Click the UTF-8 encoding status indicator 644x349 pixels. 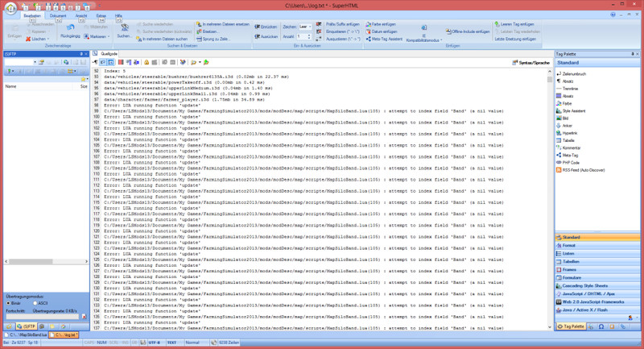click(x=155, y=343)
